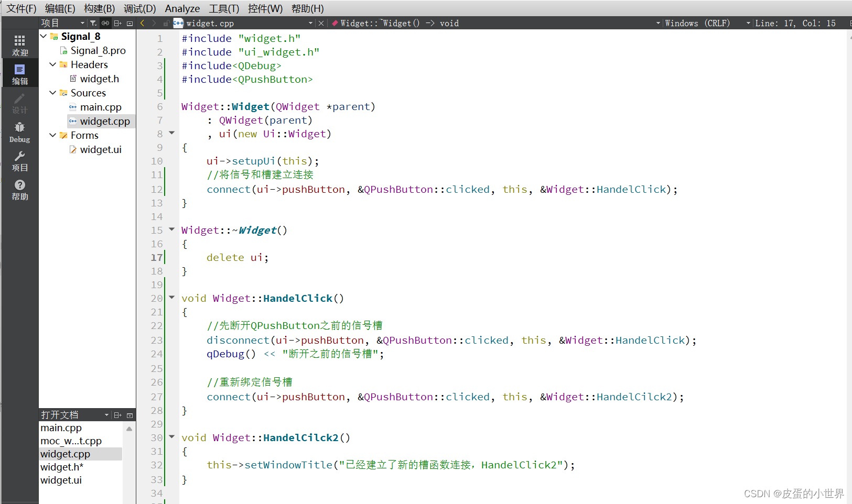Collapse the Forms folder
This screenshot has width=852, height=504.
(53, 135)
